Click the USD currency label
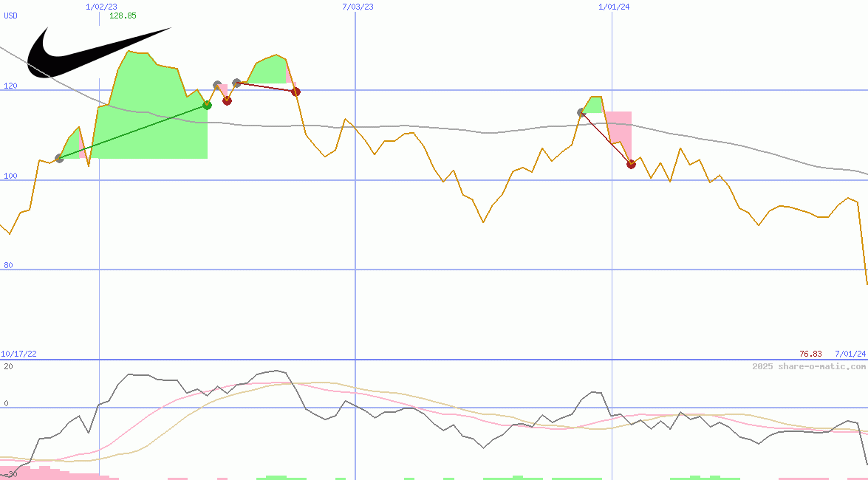 point(11,16)
